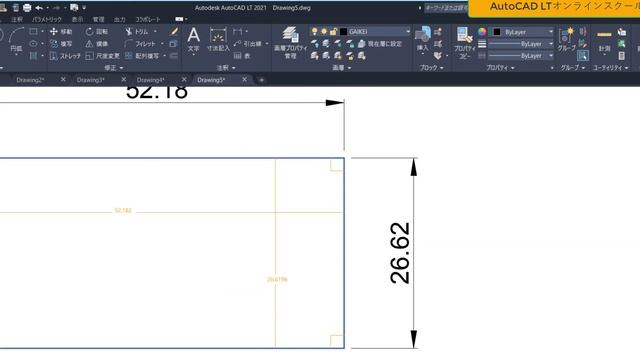This screenshot has height=360, width=640.
Task: Click Make Current layer (現在層に設定)
Action: click(x=380, y=44)
